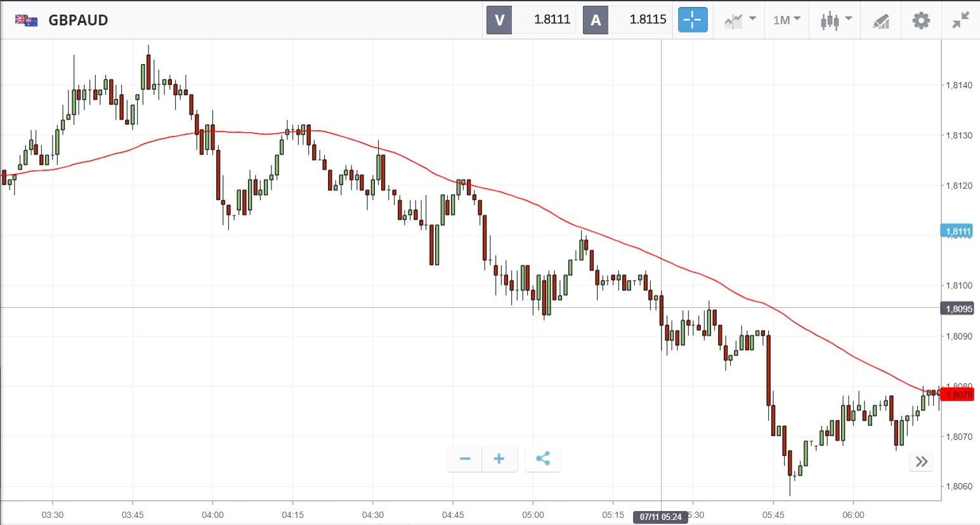
Task: Zoom out with the minus button
Action: [x=465, y=459]
